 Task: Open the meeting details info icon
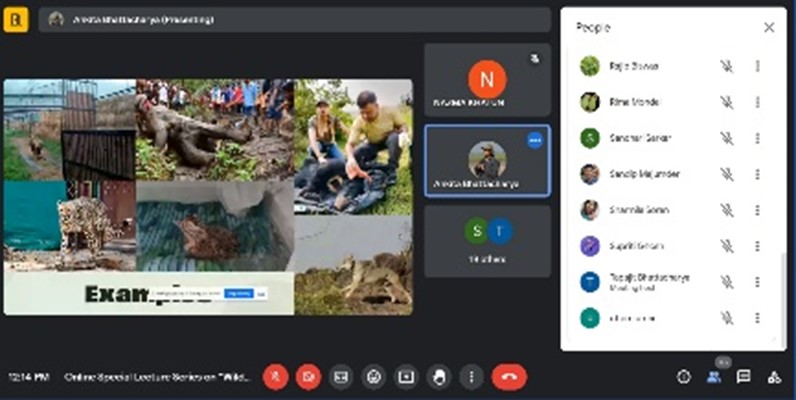[x=684, y=377]
